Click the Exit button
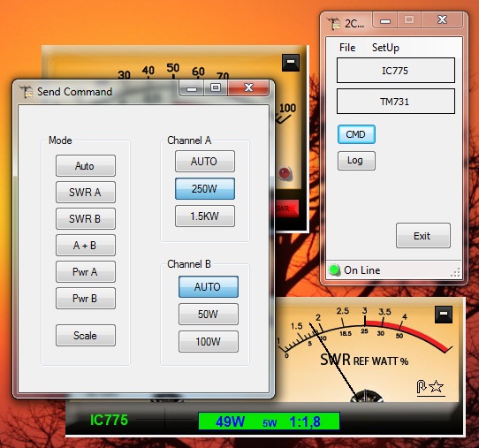This screenshot has height=448, width=479. [422, 235]
